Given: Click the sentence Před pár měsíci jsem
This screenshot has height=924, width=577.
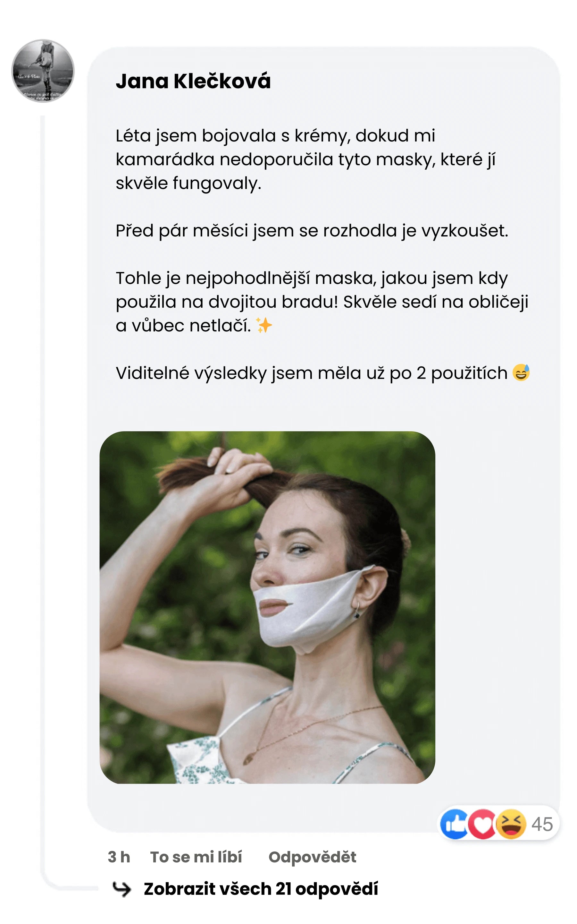Looking at the screenshot, I should (x=312, y=231).
